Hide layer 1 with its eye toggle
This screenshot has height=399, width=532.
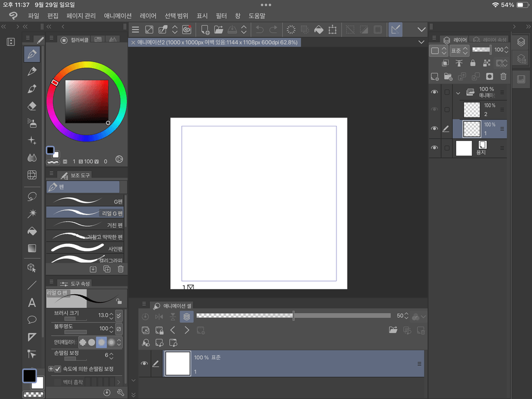click(434, 129)
